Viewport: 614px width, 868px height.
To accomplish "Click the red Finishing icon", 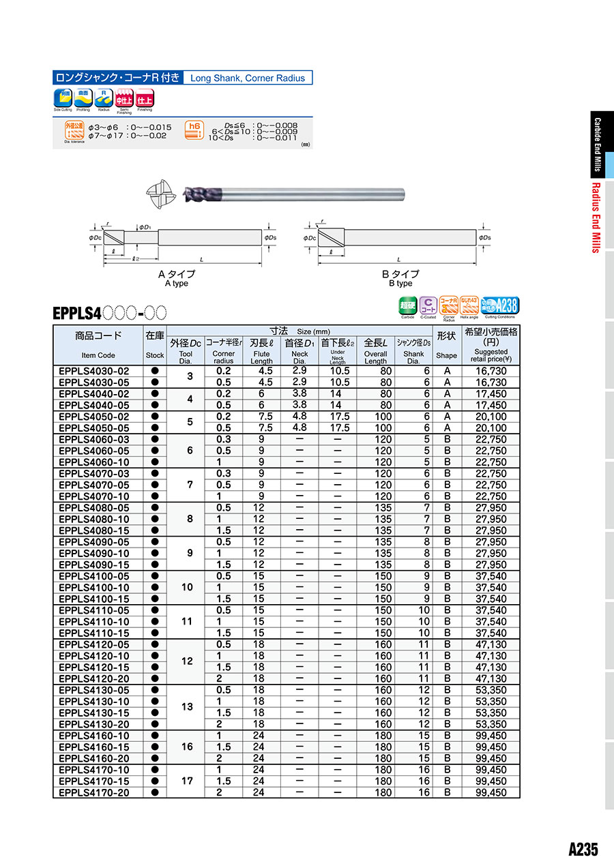I will (x=144, y=98).
